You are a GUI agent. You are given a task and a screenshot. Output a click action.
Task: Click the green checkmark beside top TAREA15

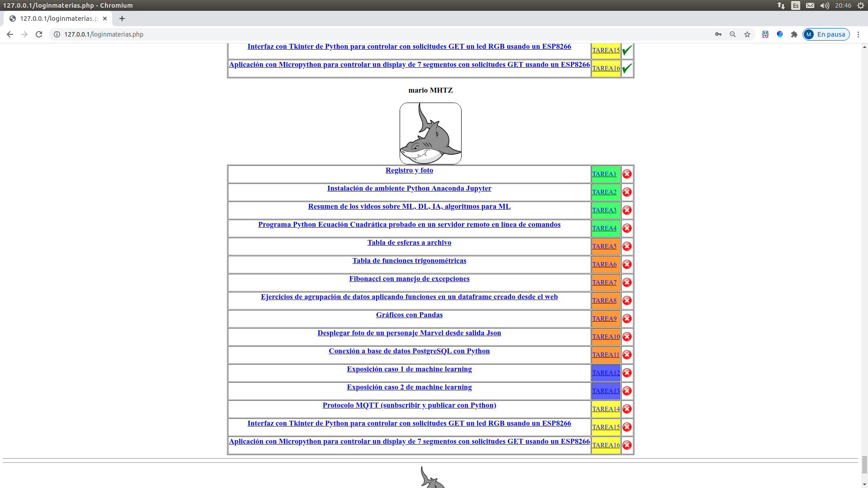coord(627,50)
